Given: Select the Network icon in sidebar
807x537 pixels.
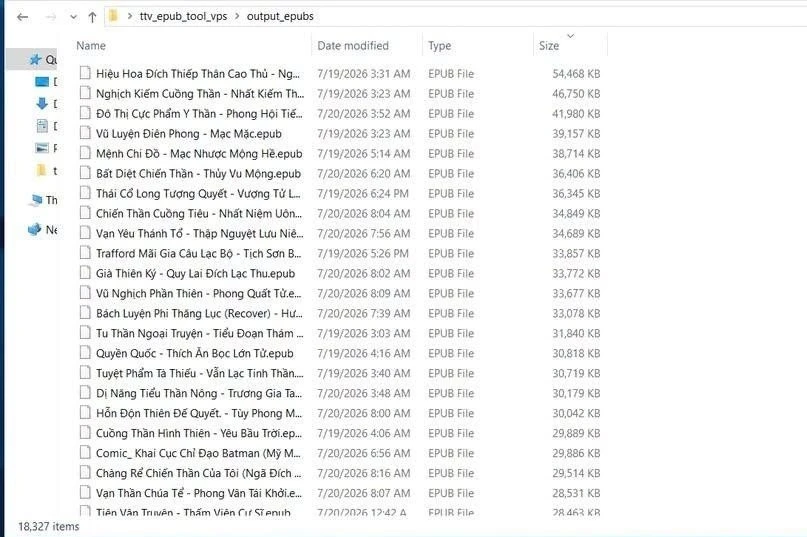Looking at the screenshot, I should click(x=34, y=229).
